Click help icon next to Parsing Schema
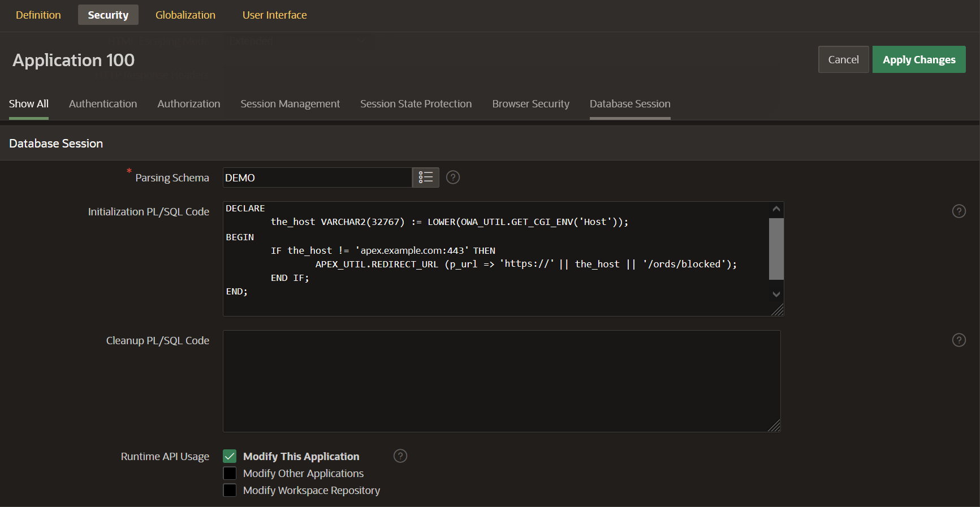Viewport: 980px width, 507px height. click(x=452, y=177)
